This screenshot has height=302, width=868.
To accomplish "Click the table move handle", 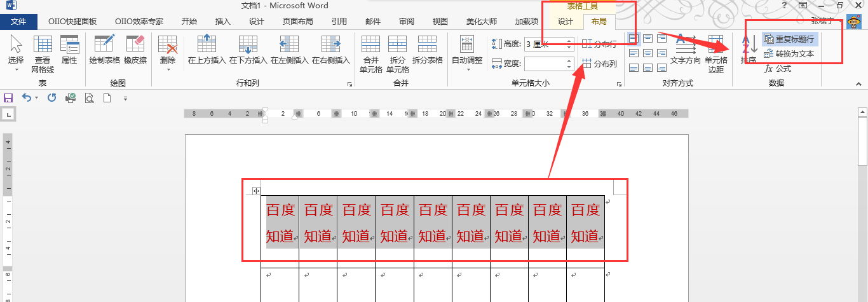I will (x=255, y=190).
